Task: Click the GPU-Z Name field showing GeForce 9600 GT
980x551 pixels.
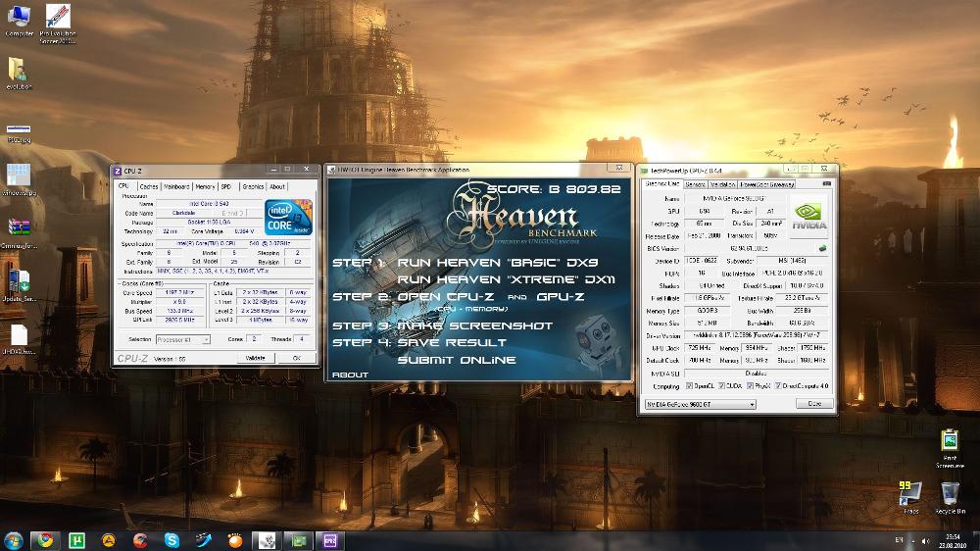Action: coord(734,198)
